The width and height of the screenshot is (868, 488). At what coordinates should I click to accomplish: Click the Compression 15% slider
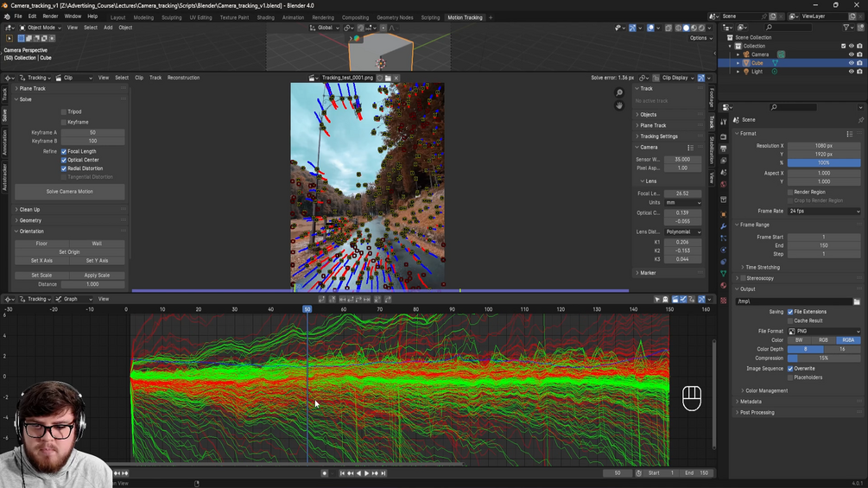coord(824,358)
